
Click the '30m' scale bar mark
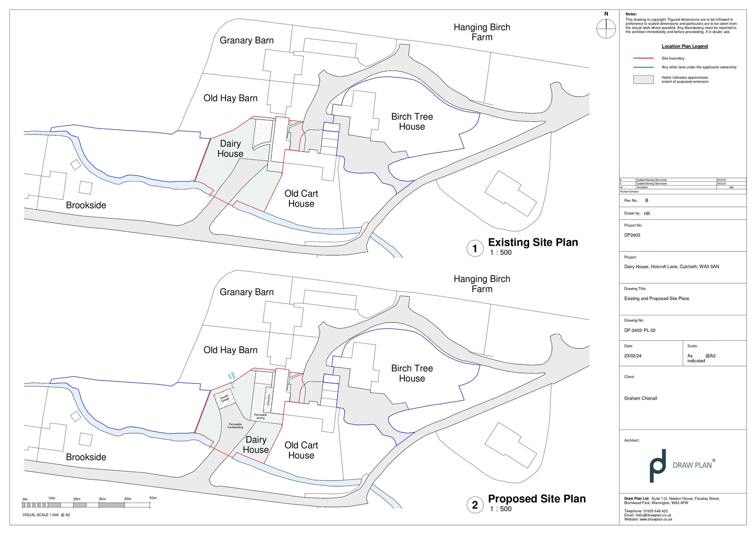tap(102, 499)
